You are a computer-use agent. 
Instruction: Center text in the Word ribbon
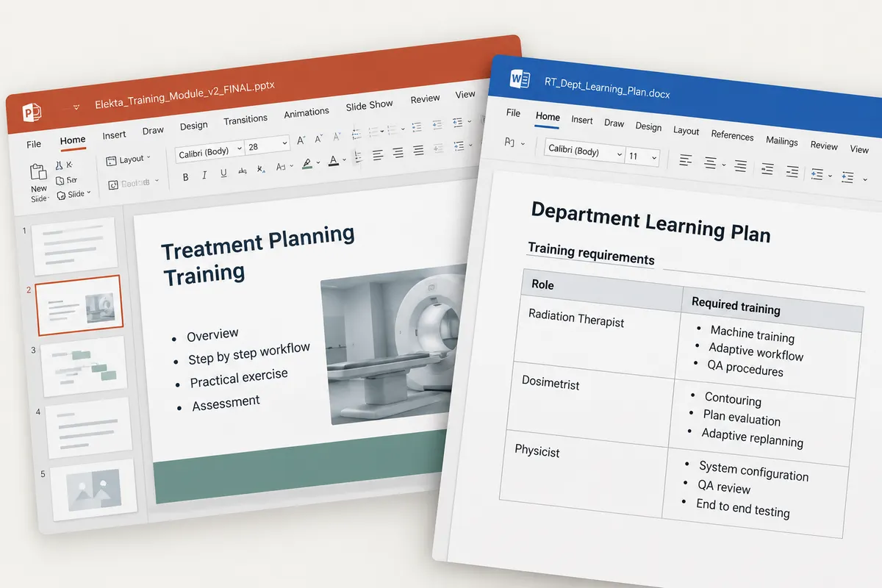711,162
